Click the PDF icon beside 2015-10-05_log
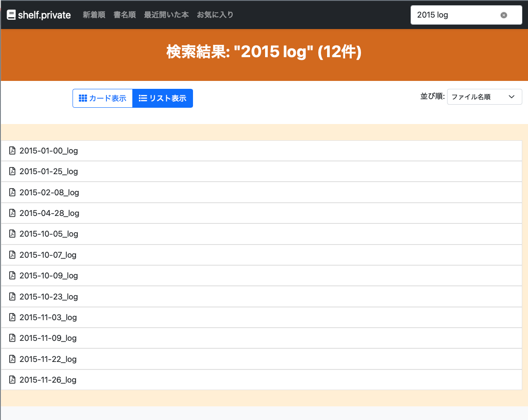 coord(12,234)
